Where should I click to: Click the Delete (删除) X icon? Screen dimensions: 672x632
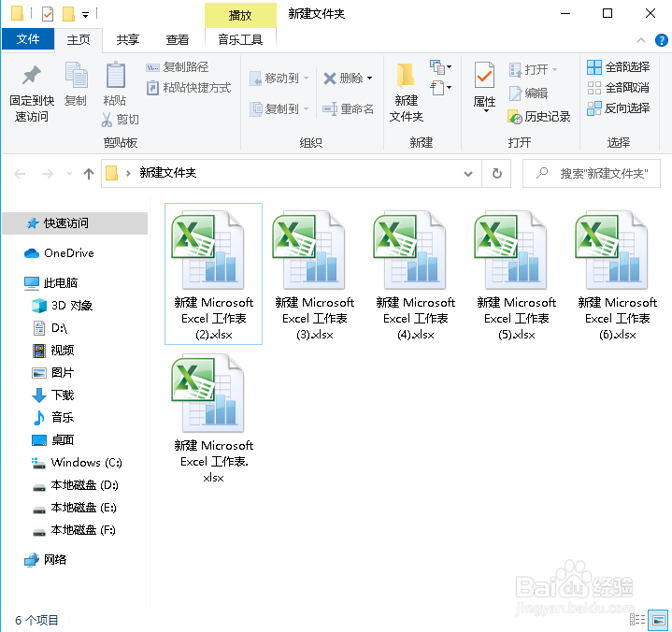pyautogui.click(x=330, y=79)
